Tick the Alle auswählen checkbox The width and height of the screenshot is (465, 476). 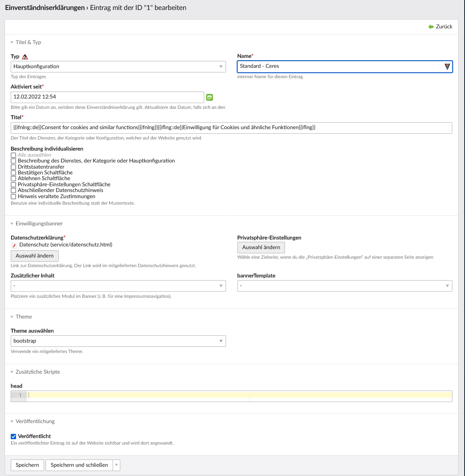coord(13,155)
